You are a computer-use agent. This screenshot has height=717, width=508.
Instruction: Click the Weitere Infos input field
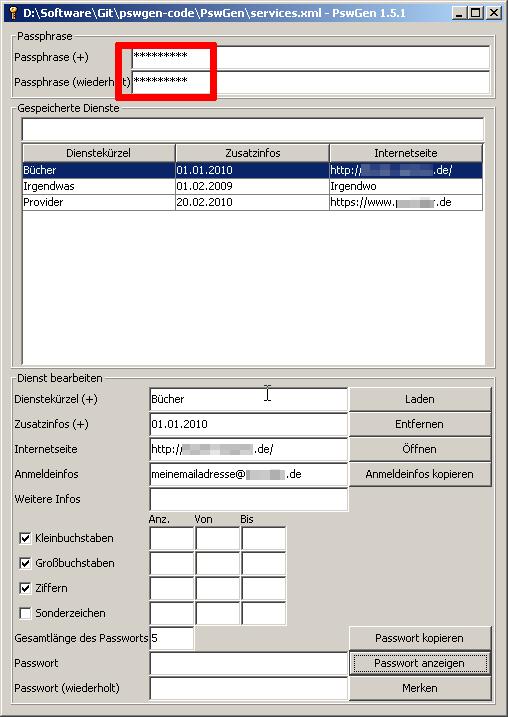point(249,499)
